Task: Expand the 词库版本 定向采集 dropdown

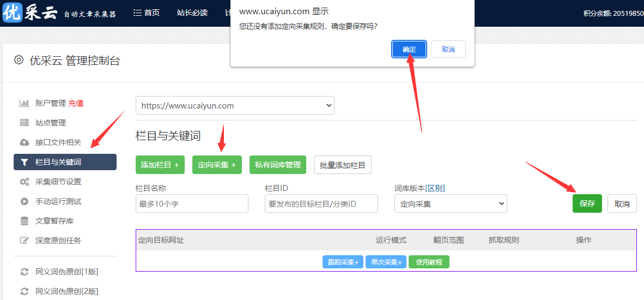Action: pos(451,204)
